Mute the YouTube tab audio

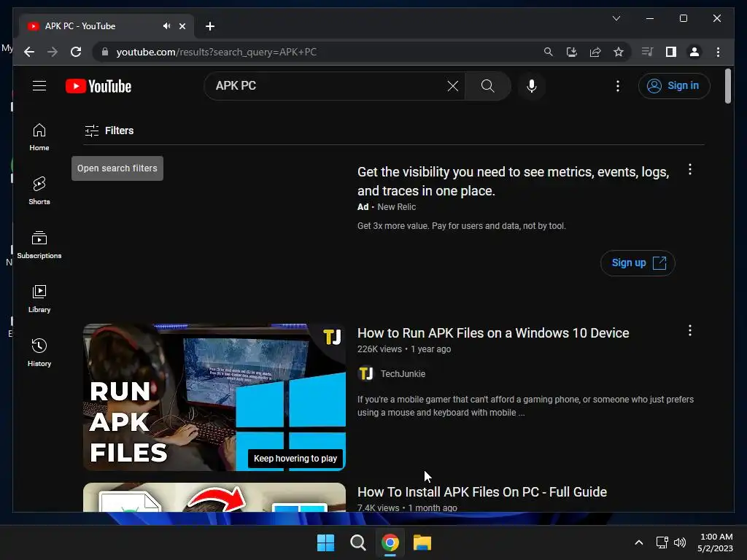click(x=166, y=26)
